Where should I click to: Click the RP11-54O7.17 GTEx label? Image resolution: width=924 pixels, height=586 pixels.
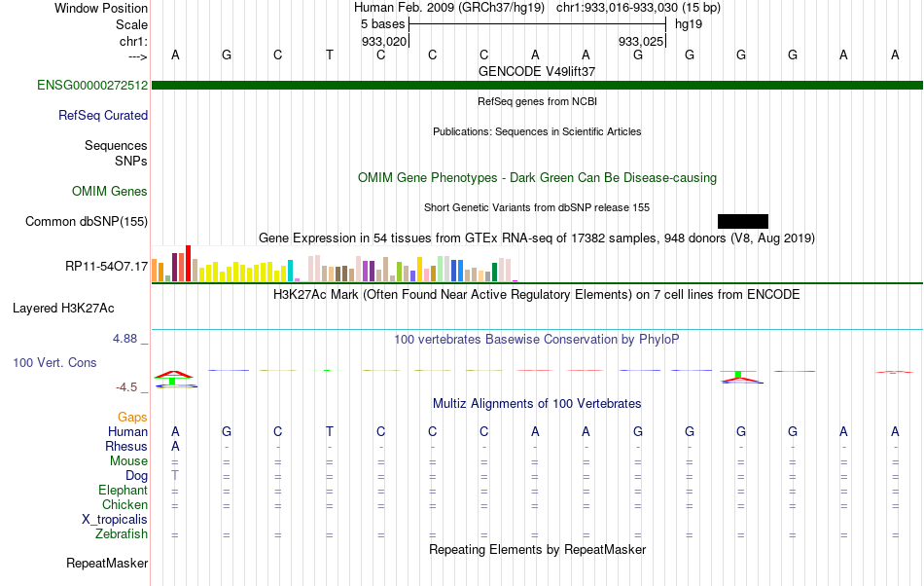107,266
